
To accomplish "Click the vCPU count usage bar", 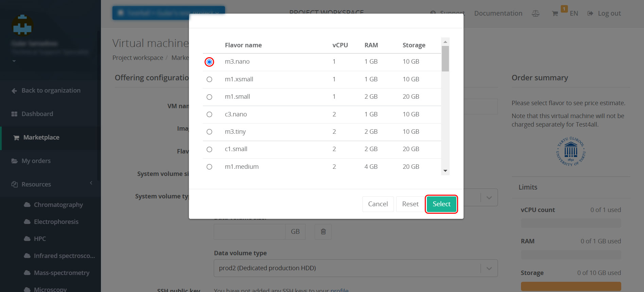I will coord(571,223).
